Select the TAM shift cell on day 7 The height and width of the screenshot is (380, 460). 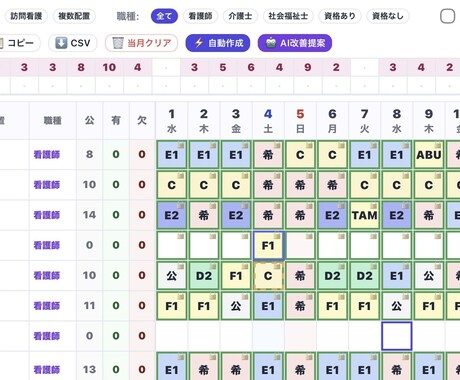pyautogui.click(x=364, y=215)
